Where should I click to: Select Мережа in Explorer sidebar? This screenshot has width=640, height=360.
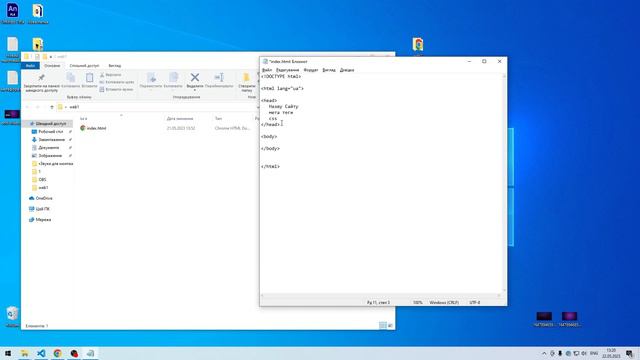tap(43, 220)
